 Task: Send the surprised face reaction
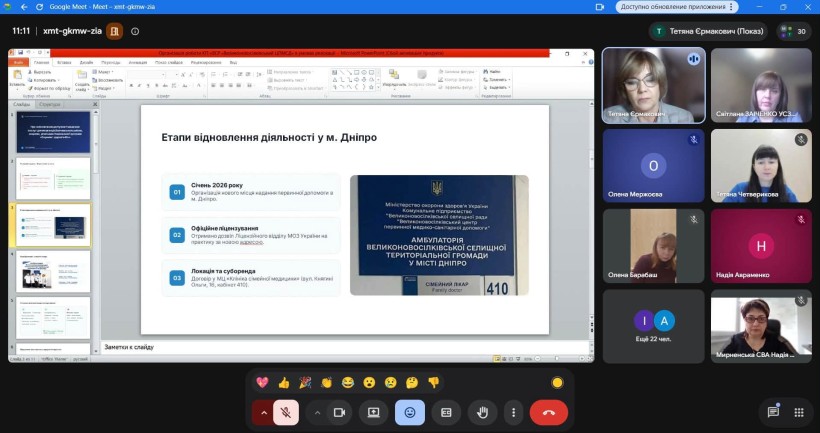369,382
